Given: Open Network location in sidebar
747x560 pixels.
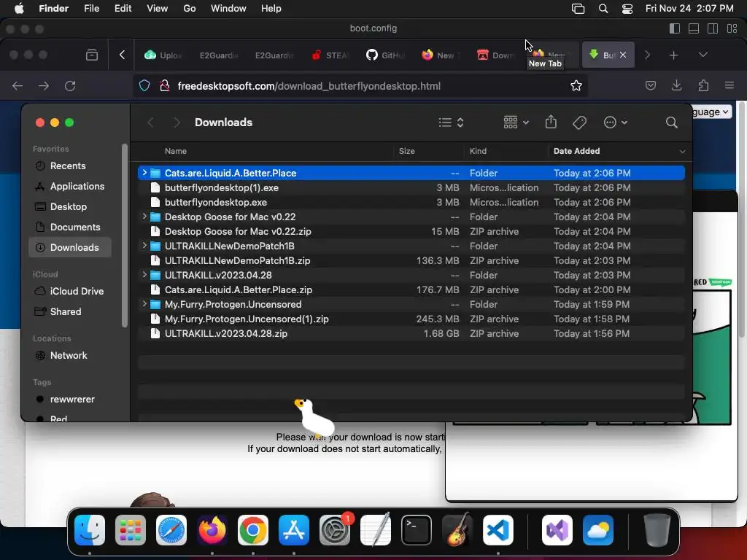Looking at the screenshot, I should (70, 355).
